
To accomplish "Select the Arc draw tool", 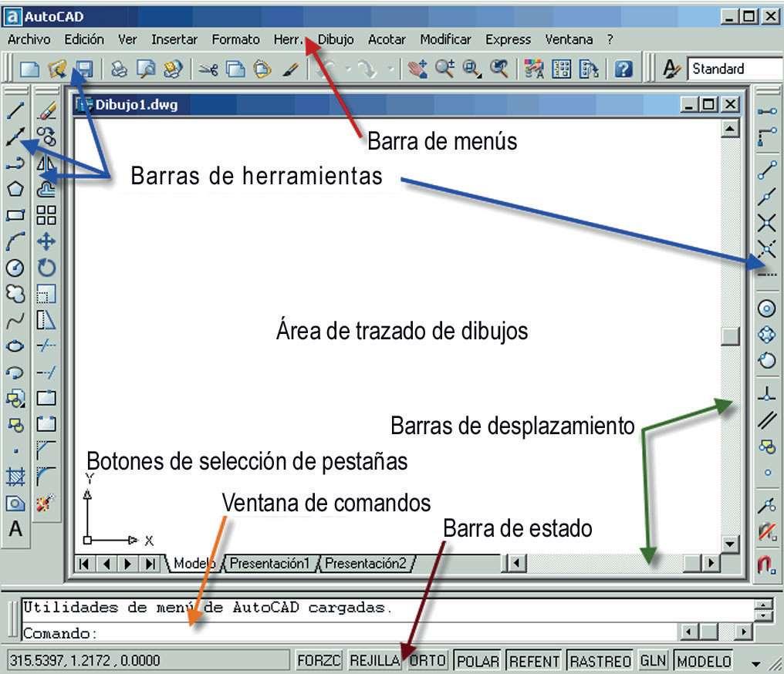I will tap(15, 241).
